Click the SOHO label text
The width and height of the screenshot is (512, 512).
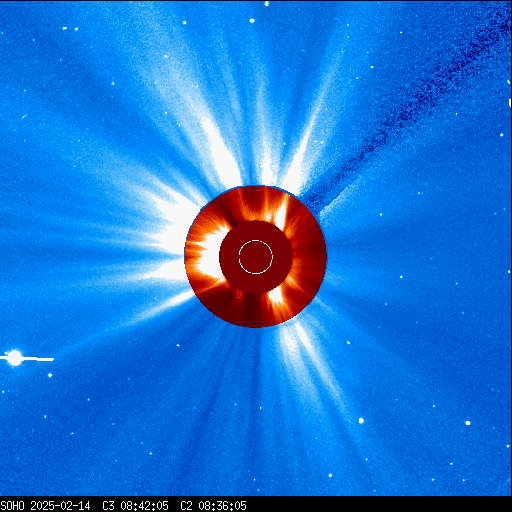(x=12, y=506)
